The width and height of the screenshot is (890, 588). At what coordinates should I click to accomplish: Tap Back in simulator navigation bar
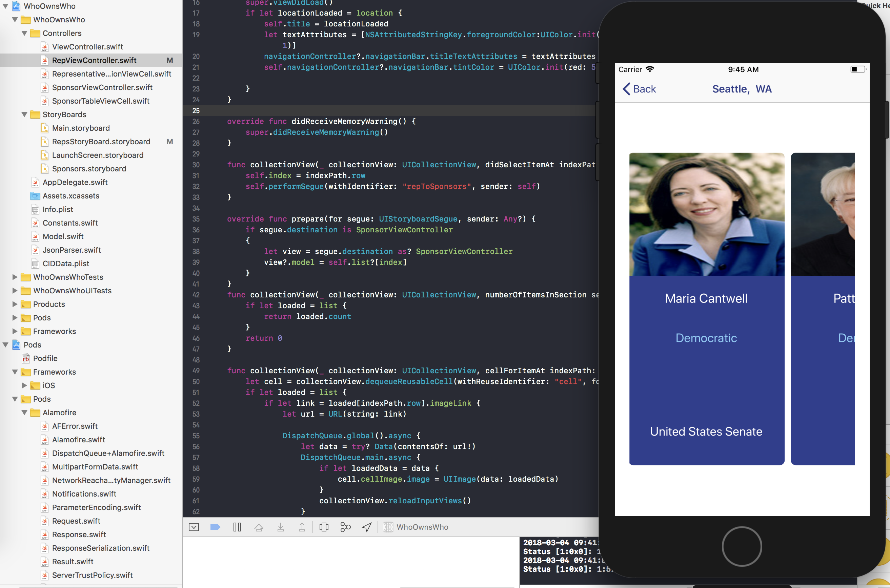coord(639,89)
